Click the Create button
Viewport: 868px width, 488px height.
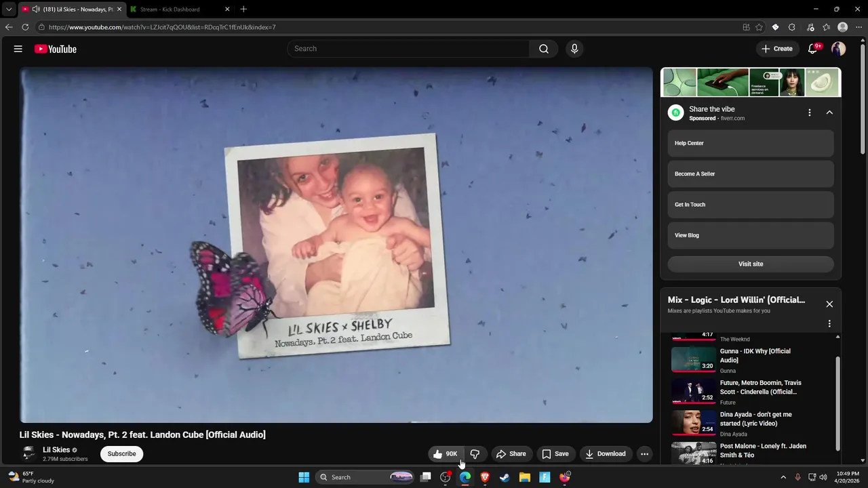pos(777,49)
